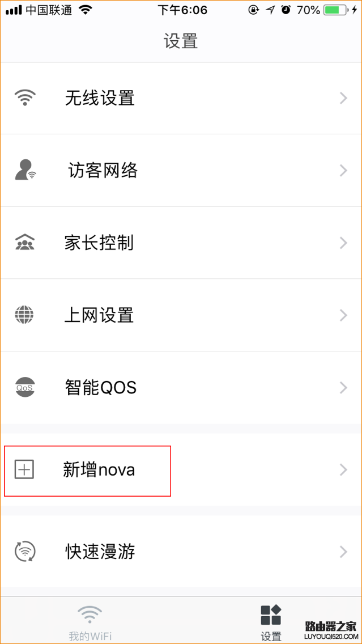Open the 新增nova text entry
The image size is (362, 644).
click(99, 470)
